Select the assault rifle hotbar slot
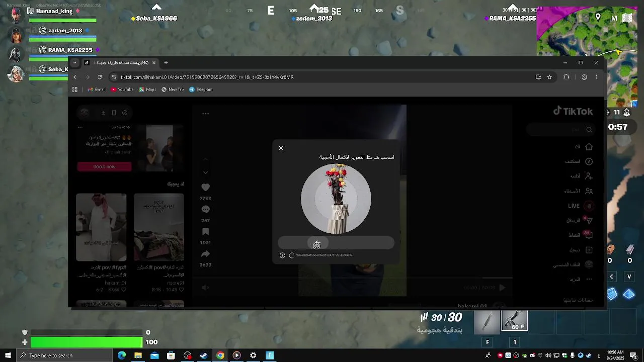The height and width of the screenshot is (362, 644). 514,321
